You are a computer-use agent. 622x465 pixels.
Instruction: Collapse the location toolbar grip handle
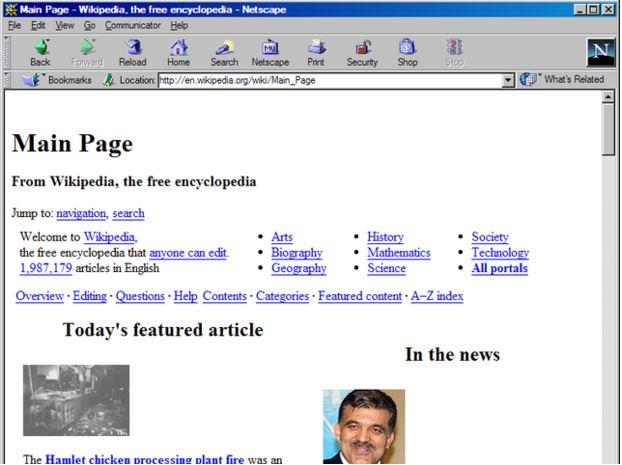6,80
